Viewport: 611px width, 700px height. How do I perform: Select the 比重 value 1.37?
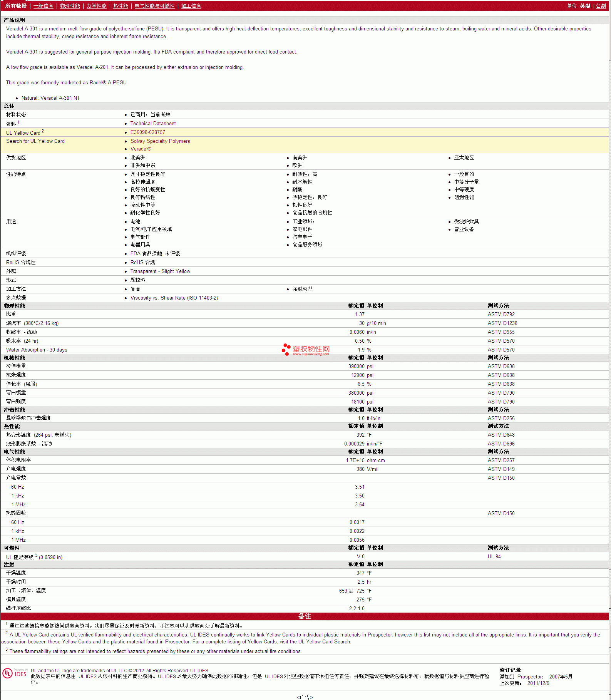pyautogui.click(x=360, y=314)
